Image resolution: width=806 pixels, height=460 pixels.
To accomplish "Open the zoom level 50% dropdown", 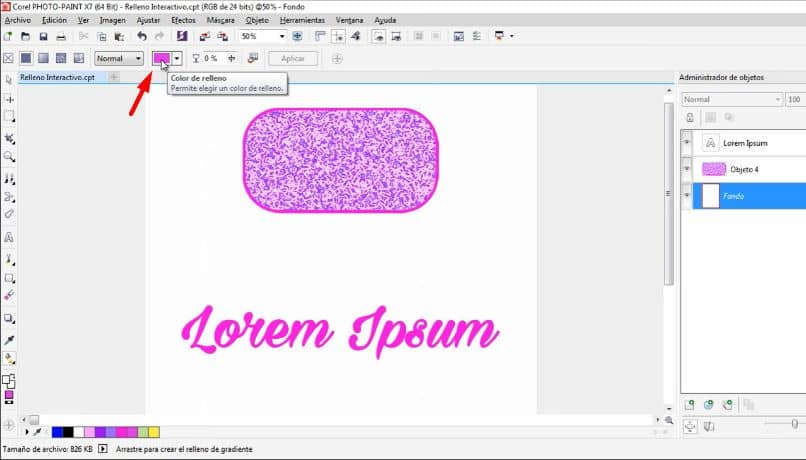I will coord(282,36).
